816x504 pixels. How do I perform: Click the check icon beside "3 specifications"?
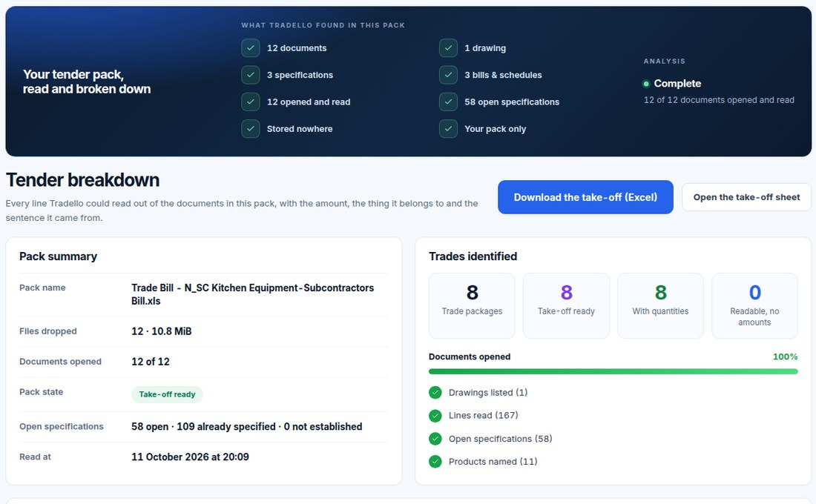(250, 75)
